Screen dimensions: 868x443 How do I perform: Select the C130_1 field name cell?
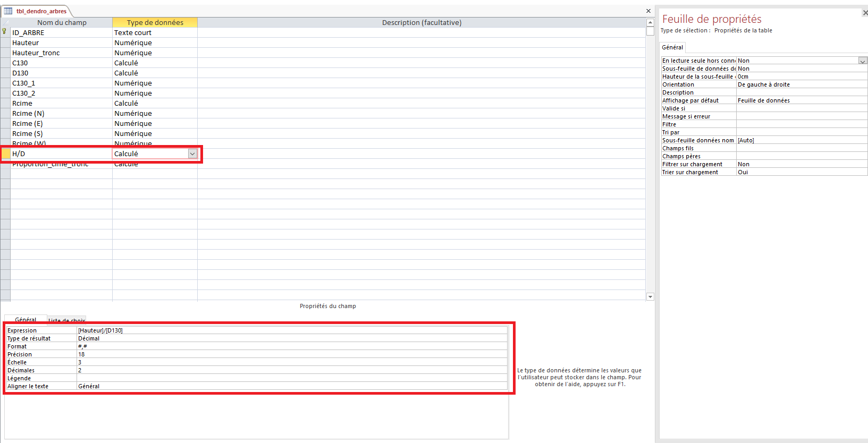pos(61,83)
